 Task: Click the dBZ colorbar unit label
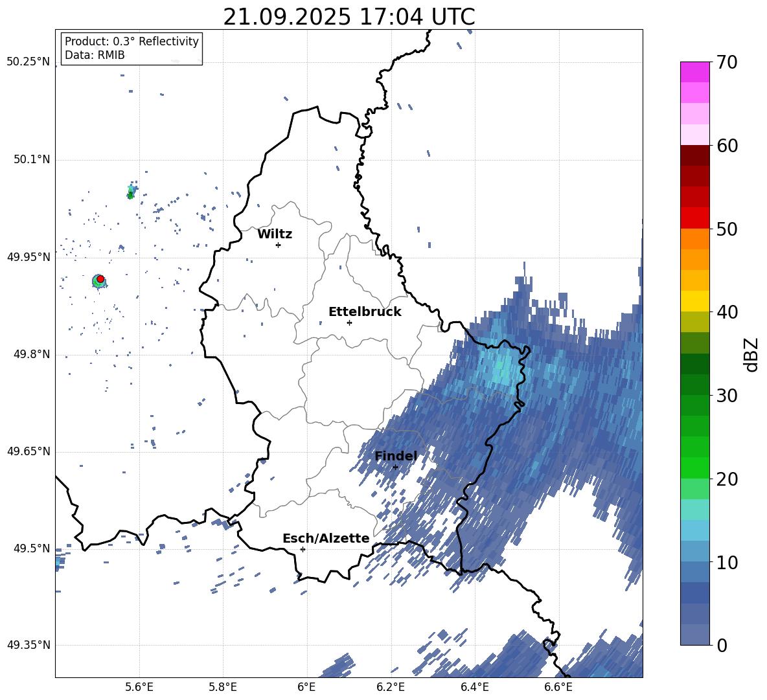click(752, 354)
